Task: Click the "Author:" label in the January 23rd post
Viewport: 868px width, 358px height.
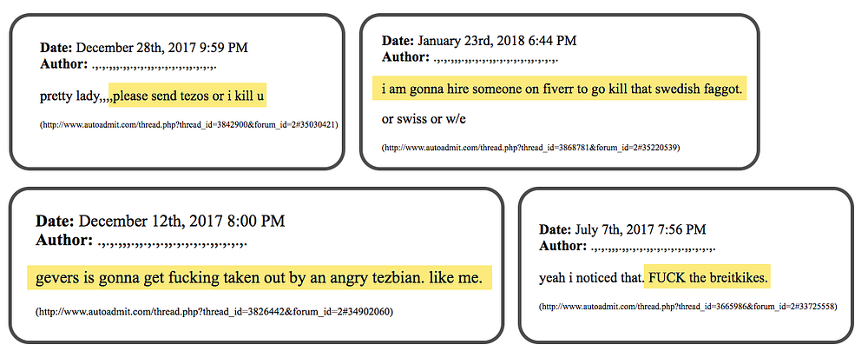Action: point(405,58)
